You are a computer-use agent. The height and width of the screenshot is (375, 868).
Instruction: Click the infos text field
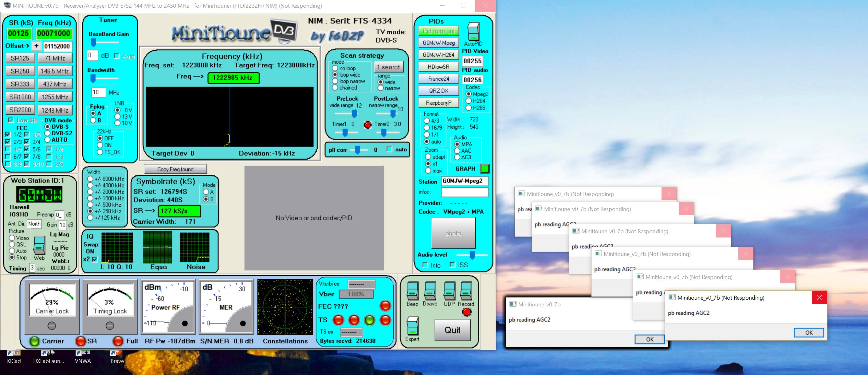coord(465,192)
